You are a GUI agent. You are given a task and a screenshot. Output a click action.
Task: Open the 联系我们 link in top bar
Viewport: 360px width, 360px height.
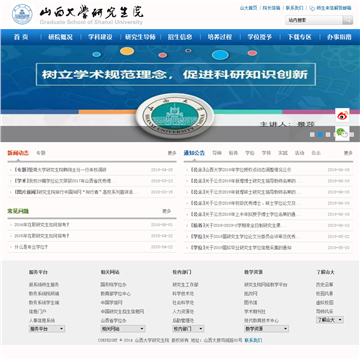point(295,8)
